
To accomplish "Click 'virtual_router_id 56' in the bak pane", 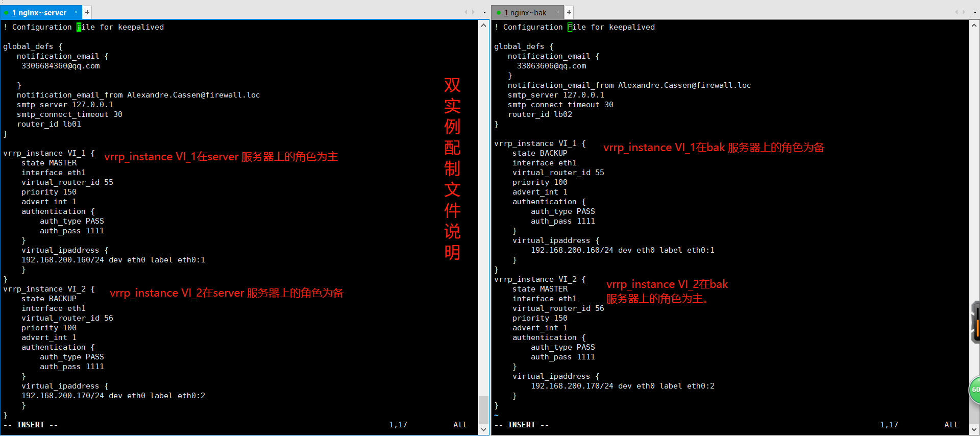I will [558, 308].
